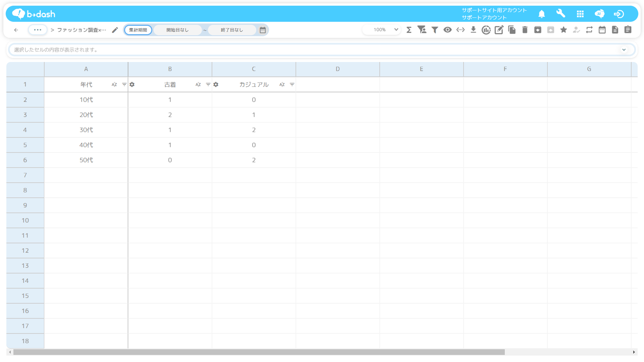Open the 年代 column filter menu
The image size is (644, 362).
tap(124, 84)
